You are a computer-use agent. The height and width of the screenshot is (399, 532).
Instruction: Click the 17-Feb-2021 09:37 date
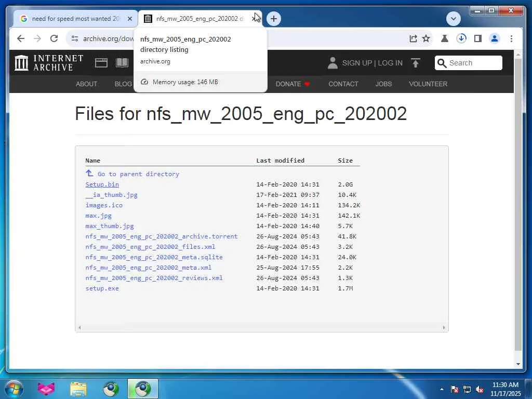[288, 195]
